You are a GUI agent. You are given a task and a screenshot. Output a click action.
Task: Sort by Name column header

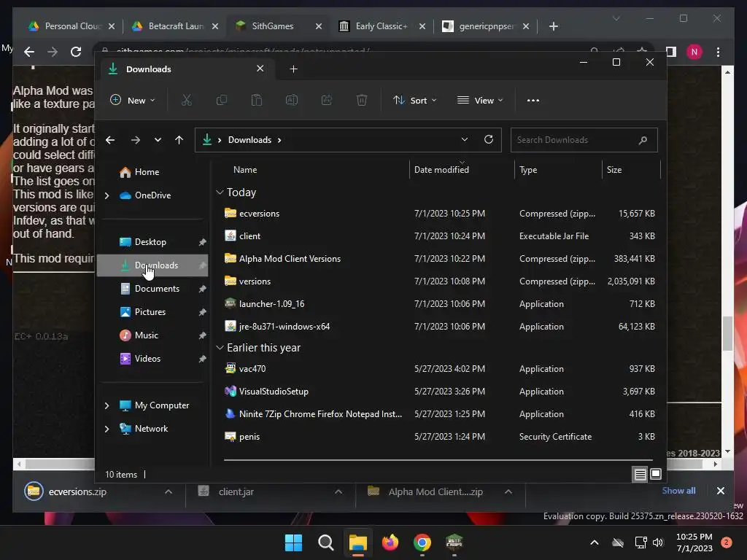245,169
